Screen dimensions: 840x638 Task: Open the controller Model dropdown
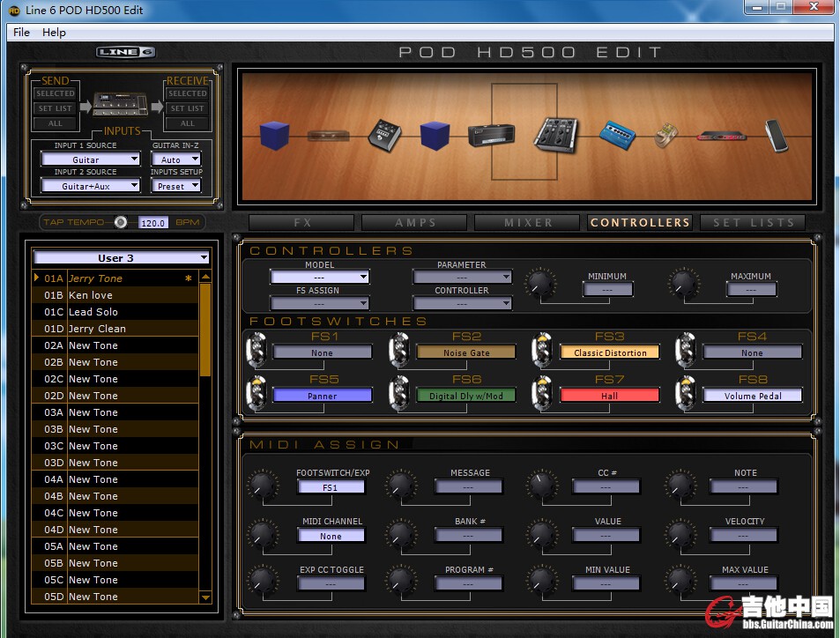point(320,277)
